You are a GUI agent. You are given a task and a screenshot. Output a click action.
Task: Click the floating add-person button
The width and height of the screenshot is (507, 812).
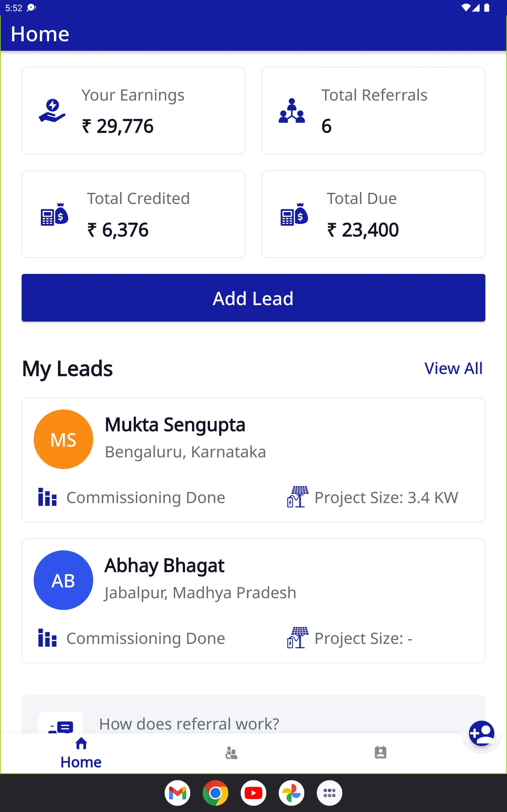(482, 733)
